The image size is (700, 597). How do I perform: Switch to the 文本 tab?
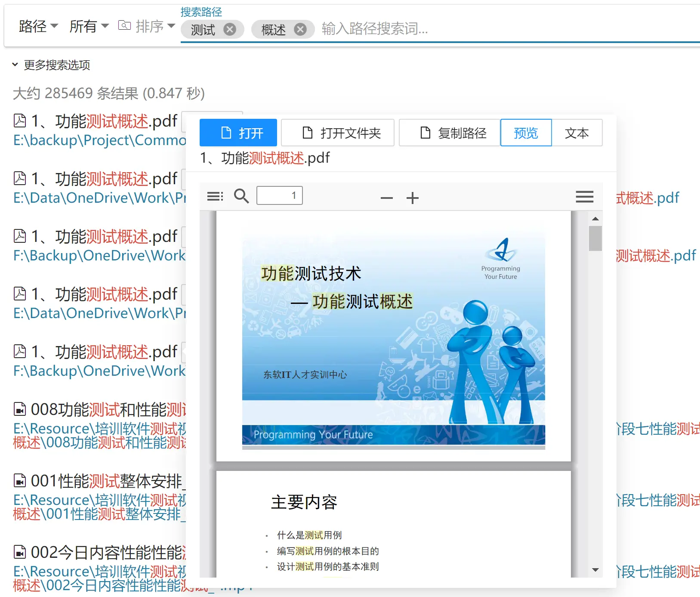(577, 133)
